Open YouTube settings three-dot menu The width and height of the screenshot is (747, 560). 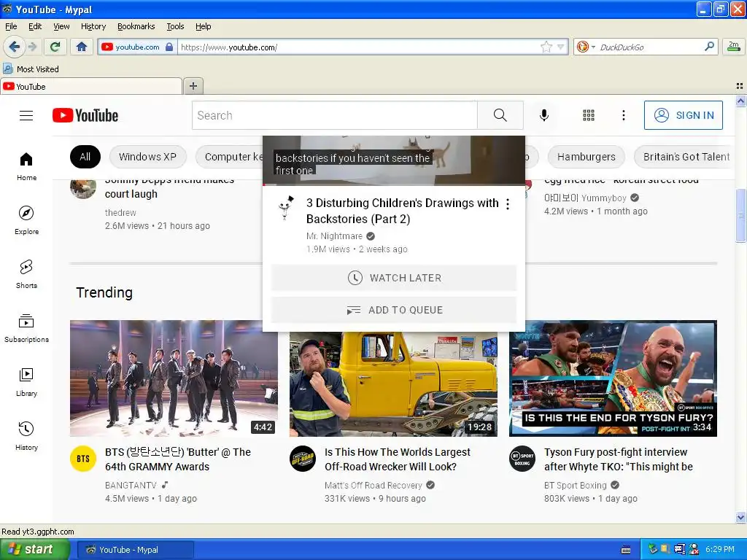pyautogui.click(x=623, y=115)
